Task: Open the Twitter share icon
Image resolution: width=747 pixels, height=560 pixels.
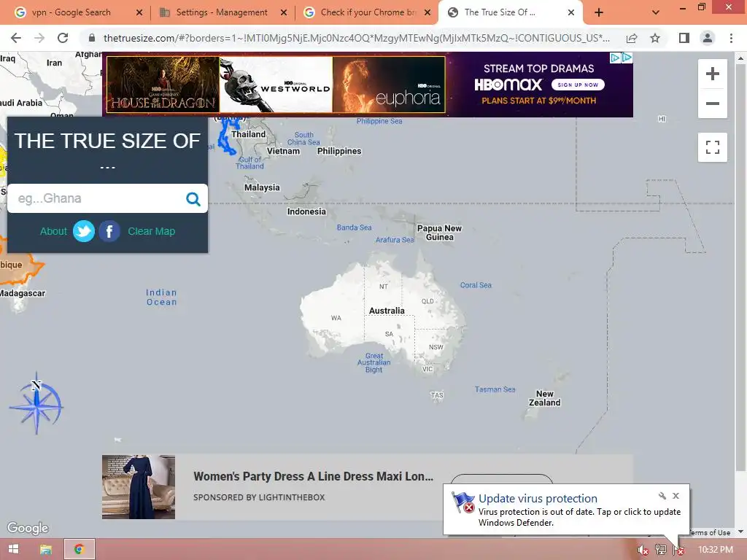Action: [x=84, y=231]
